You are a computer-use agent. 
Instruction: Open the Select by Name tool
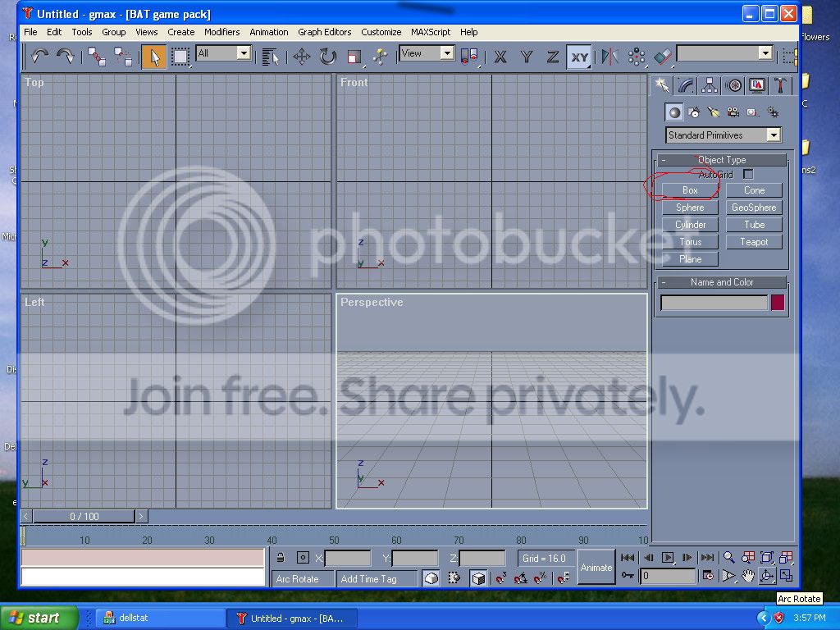click(271, 57)
